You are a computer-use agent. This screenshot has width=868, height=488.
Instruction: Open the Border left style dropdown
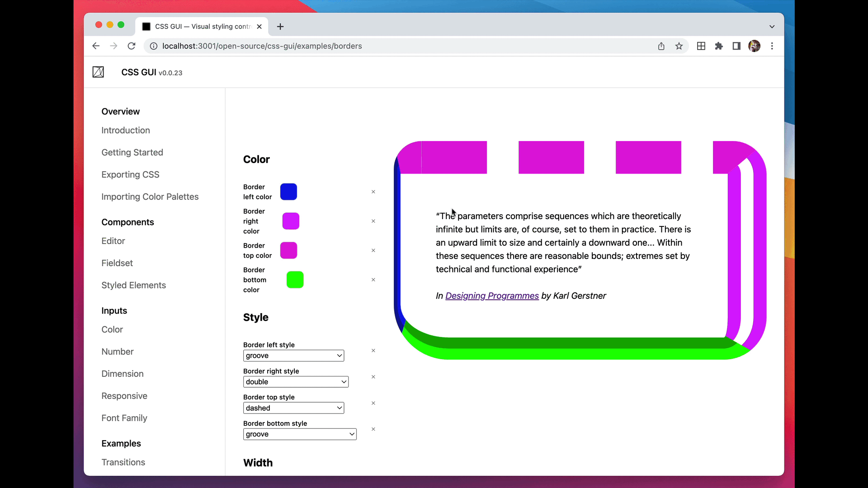point(293,356)
